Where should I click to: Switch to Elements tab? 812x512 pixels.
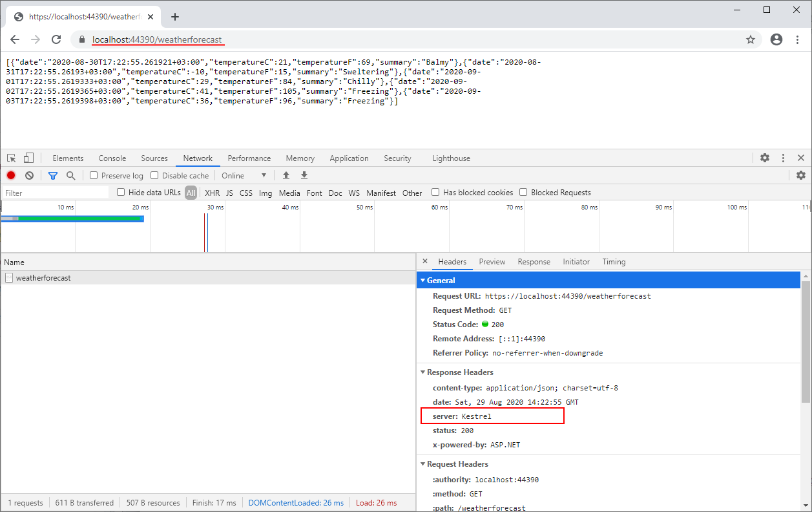tap(68, 158)
